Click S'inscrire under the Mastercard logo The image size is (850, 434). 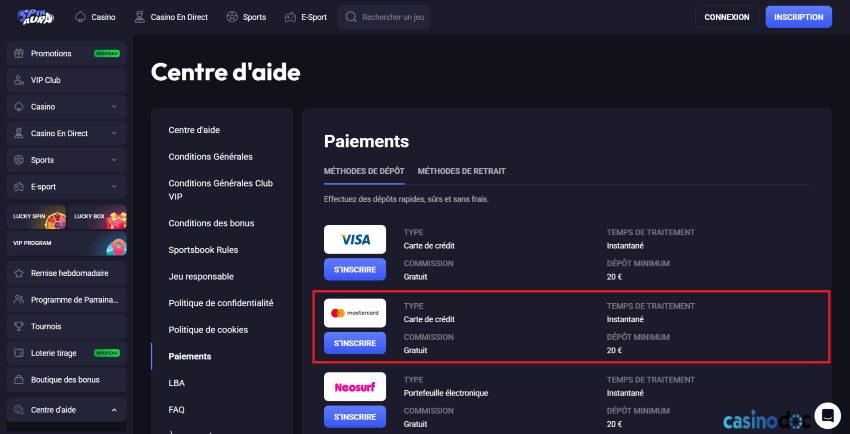355,344
